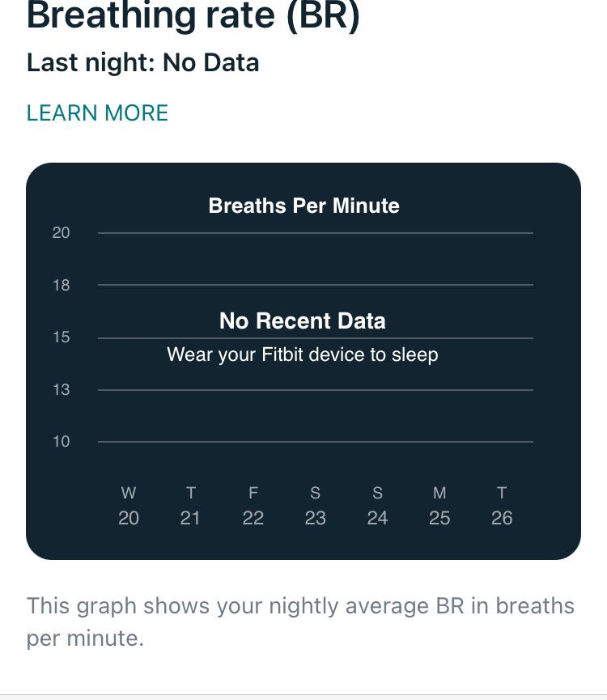Image resolution: width=607 pixels, height=700 pixels.
Task: Tap the y-axis label 15
Action: [62, 337]
